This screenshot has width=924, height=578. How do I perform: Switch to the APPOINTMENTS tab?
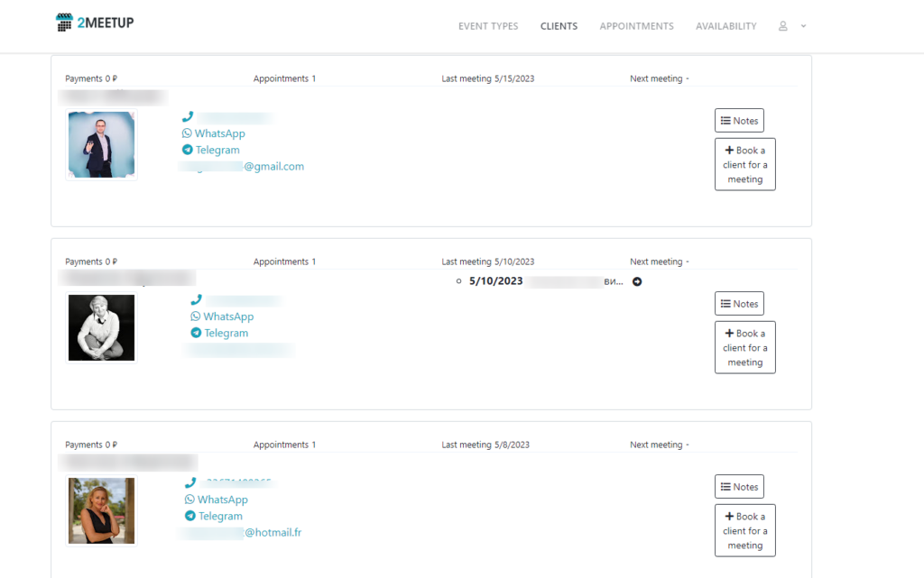pyautogui.click(x=636, y=26)
